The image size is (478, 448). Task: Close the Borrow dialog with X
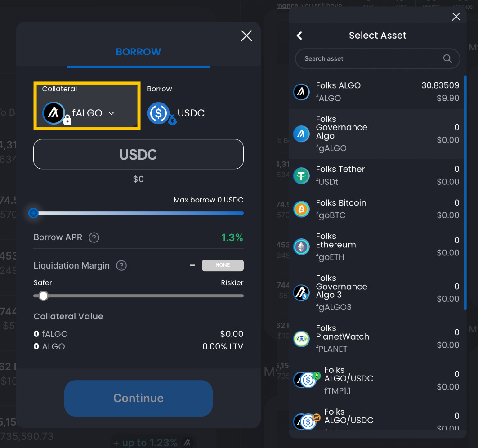tap(246, 36)
